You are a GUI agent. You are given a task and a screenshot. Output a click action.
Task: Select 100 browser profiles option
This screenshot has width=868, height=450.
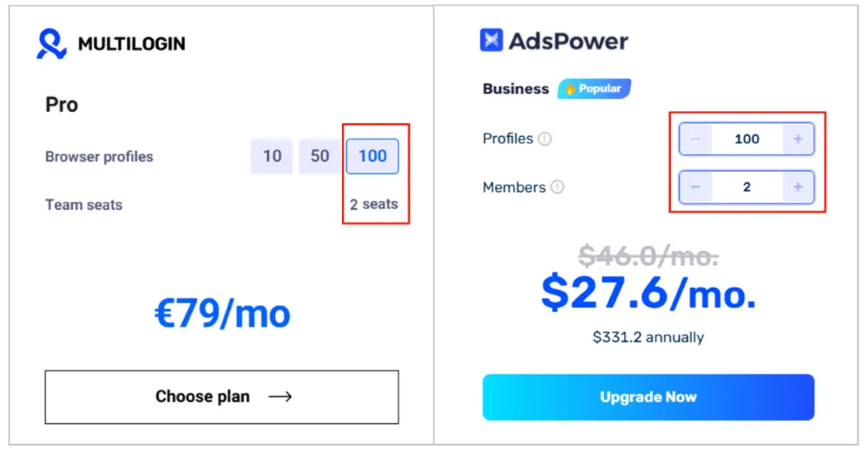point(372,156)
